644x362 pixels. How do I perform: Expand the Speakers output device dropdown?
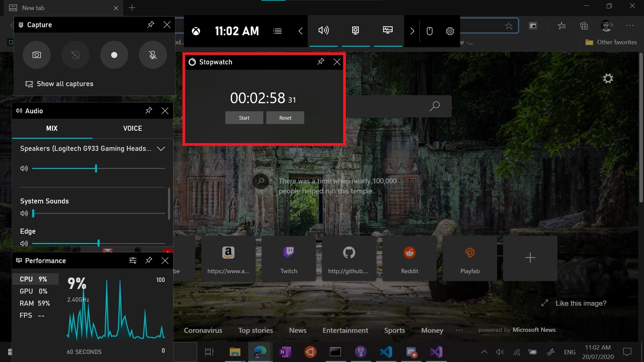point(161,148)
